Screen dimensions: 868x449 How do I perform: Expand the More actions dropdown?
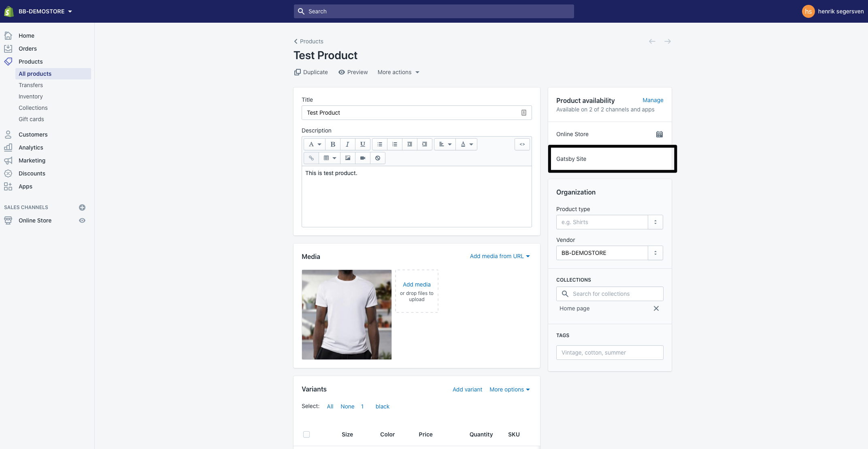point(398,72)
